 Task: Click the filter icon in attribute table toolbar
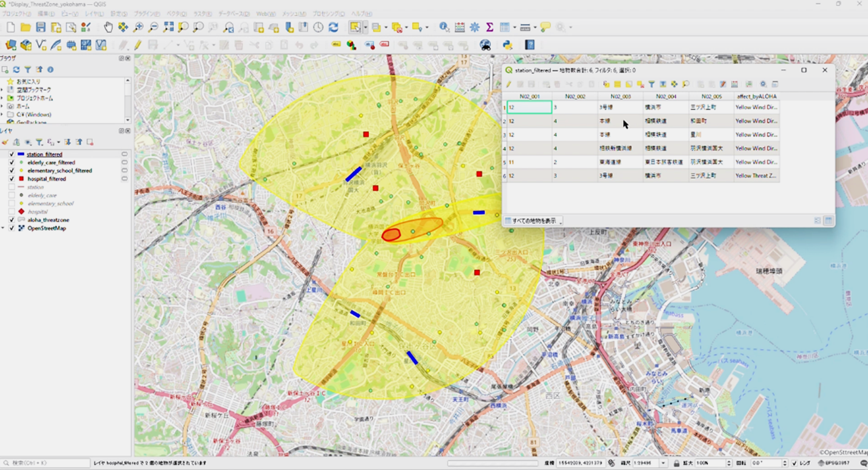click(x=652, y=84)
